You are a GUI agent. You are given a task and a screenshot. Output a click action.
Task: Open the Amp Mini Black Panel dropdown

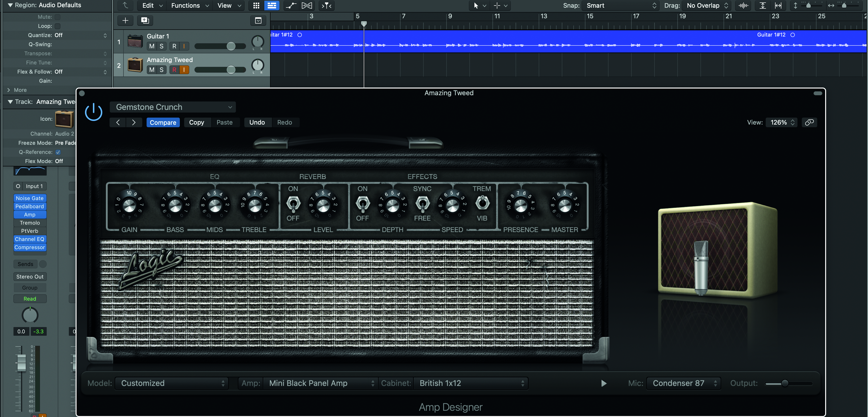[321, 383]
